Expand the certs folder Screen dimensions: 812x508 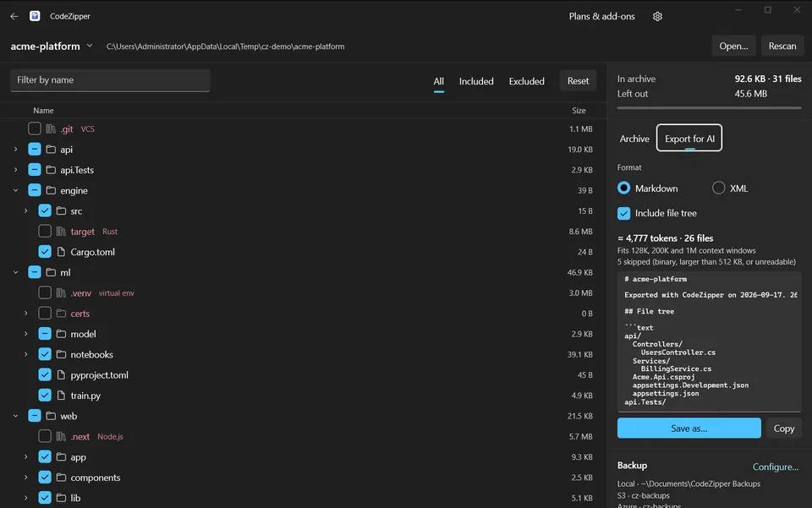[26, 314]
